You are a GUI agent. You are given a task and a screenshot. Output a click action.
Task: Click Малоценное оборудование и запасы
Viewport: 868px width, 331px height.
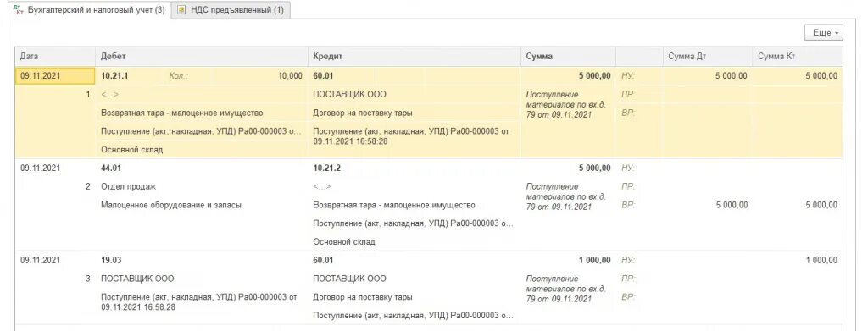click(x=171, y=205)
